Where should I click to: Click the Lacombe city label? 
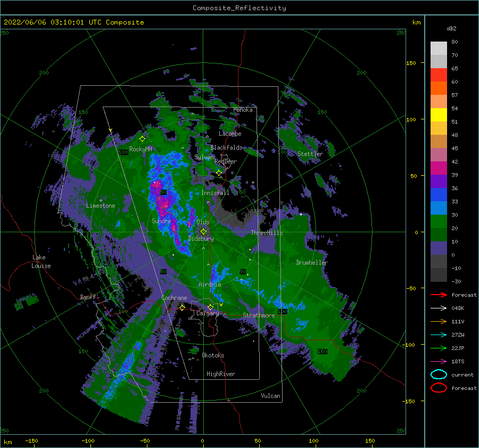point(230,134)
